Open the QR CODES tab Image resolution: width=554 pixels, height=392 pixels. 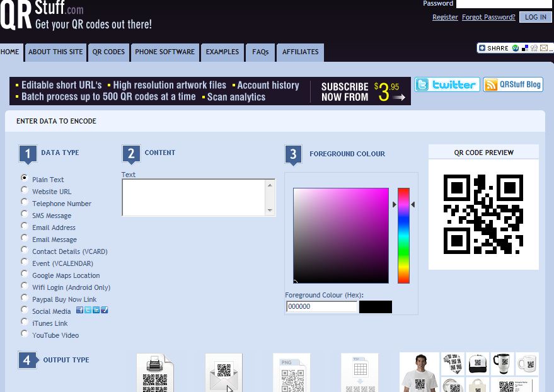108,52
